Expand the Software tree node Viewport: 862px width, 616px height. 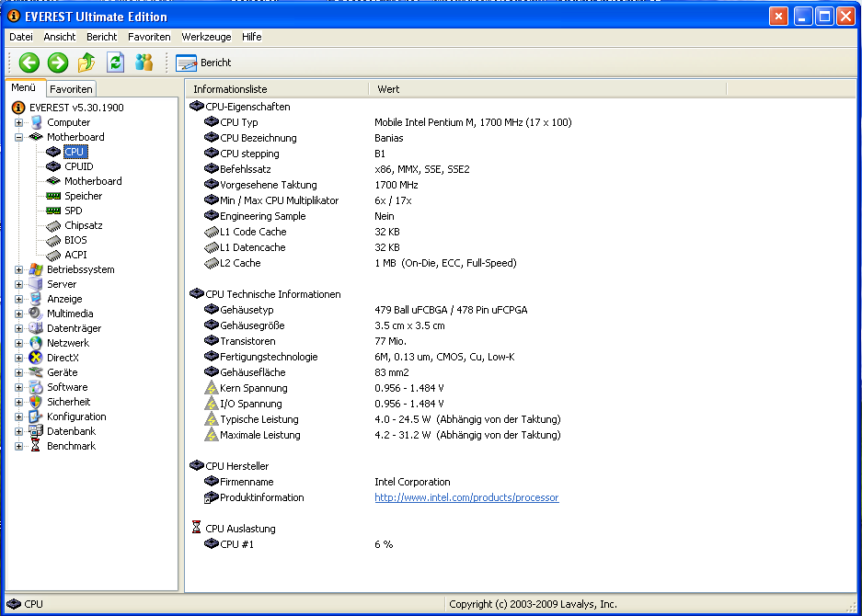[18, 387]
